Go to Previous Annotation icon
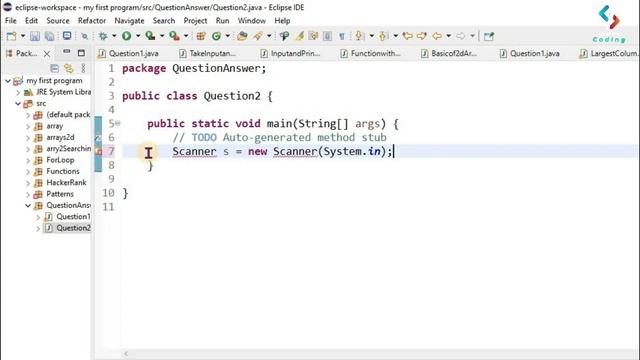The height and width of the screenshot is (360, 640). 383,36
